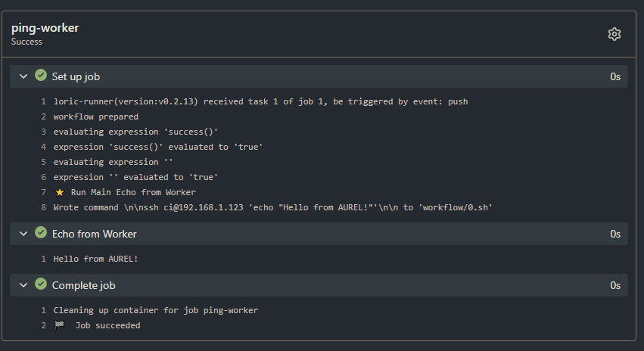
Task: Select line number 2 beside Job succeeded
Action: 44,325
